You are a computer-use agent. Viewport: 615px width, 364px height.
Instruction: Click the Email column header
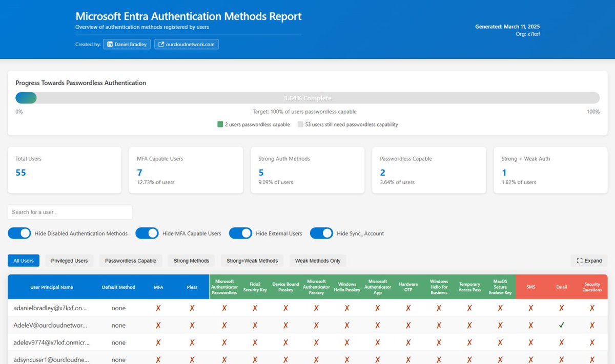[562, 287]
